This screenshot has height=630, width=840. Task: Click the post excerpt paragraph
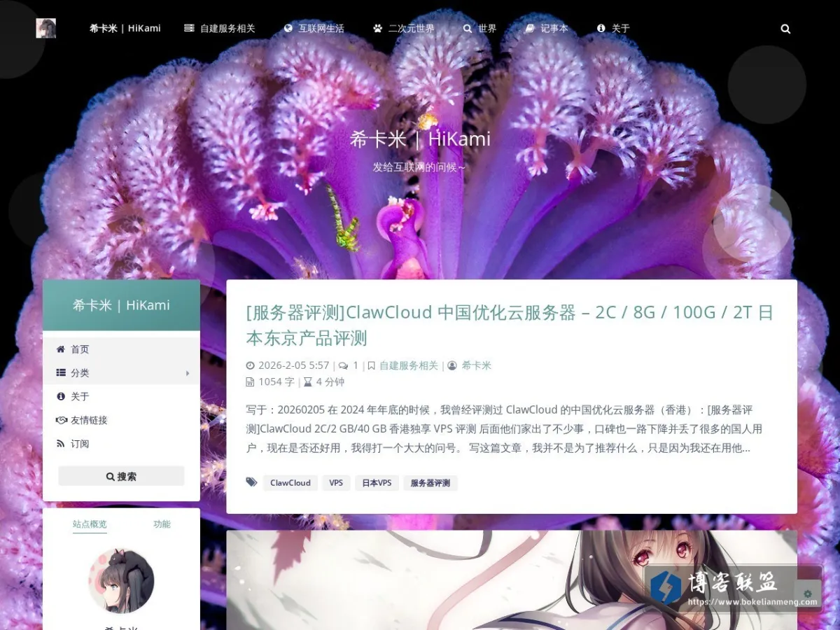point(504,429)
